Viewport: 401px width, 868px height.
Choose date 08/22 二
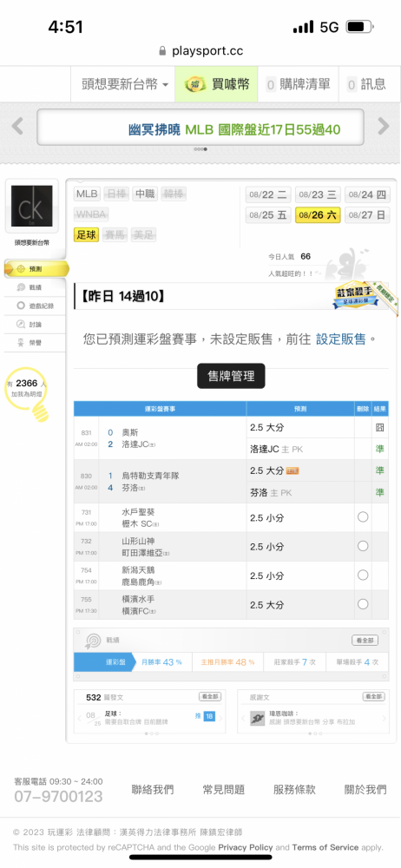tap(268, 194)
